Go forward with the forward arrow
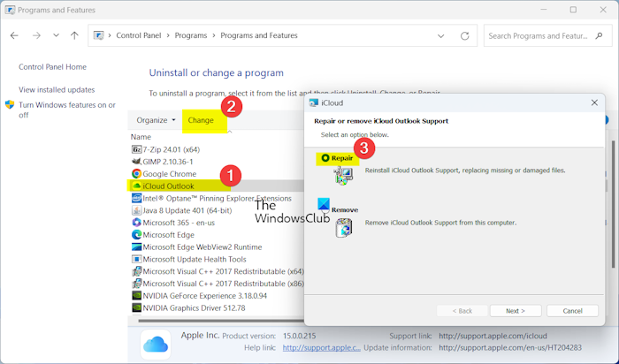Screen dimensions: 619x364 point(36,35)
